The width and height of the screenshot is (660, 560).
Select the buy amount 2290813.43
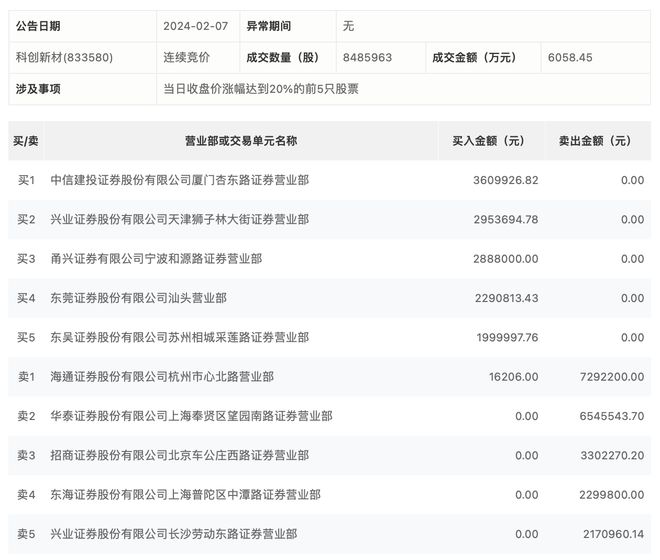pos(506,298)
